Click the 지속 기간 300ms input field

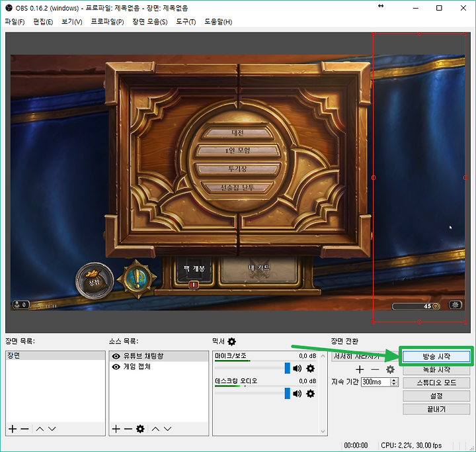point(376,382)
